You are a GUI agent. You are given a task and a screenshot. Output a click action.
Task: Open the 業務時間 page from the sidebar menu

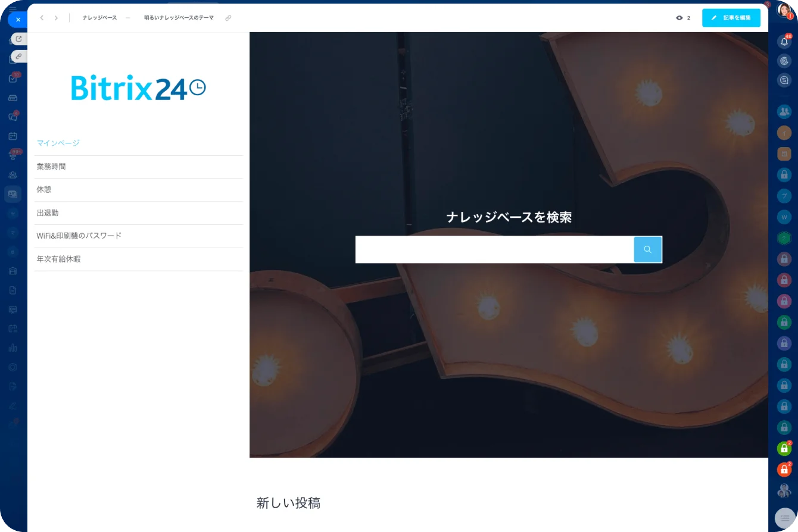pyautogui.click(x=51, y=167)
